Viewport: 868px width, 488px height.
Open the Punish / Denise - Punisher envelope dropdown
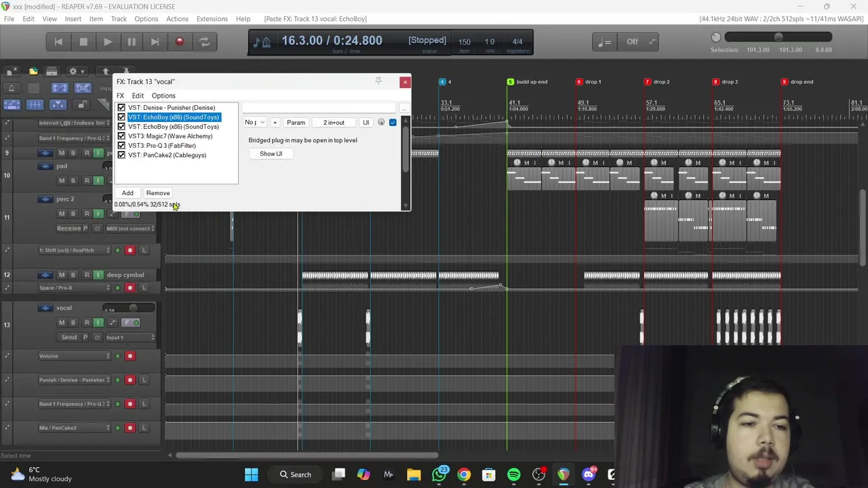pos(74,380)
